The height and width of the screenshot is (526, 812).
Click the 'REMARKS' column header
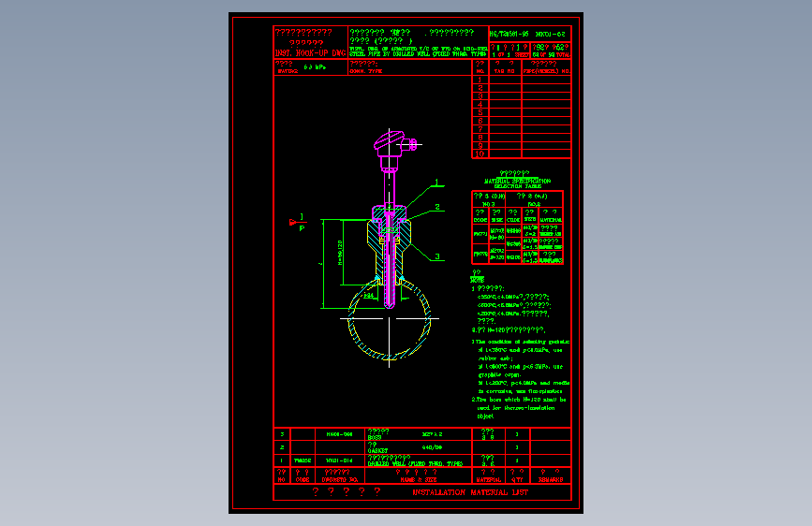(x=551, y=480)
